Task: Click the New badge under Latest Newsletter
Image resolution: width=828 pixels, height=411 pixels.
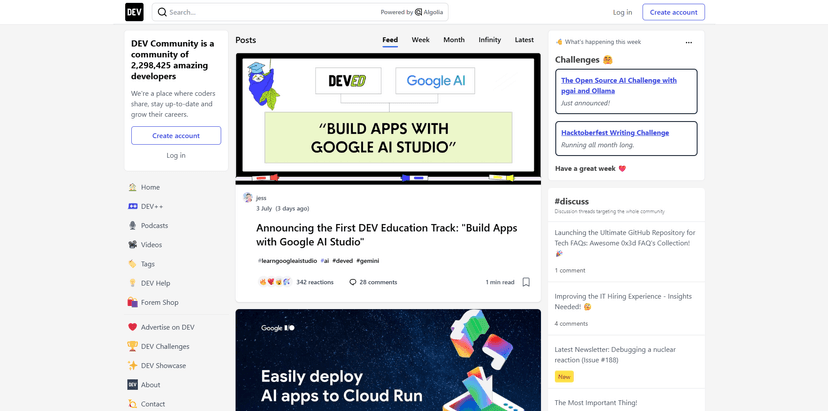Action: [x=564, y=377]
